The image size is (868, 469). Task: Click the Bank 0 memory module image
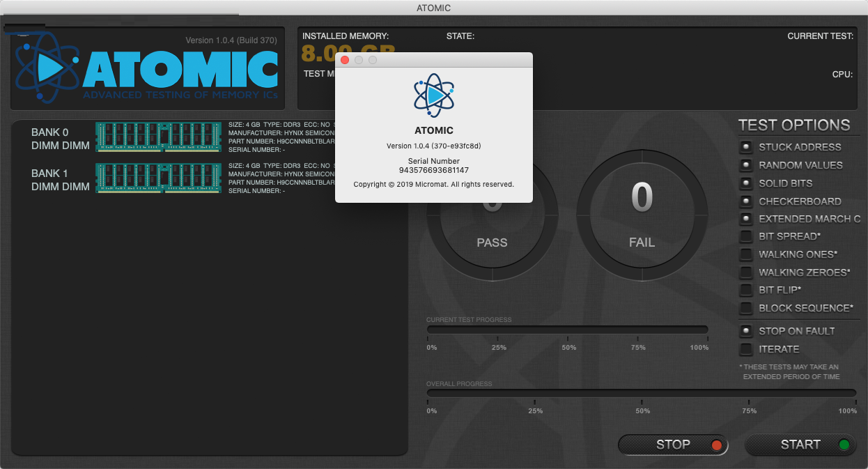pyautogui.click(x=158, y=137)
